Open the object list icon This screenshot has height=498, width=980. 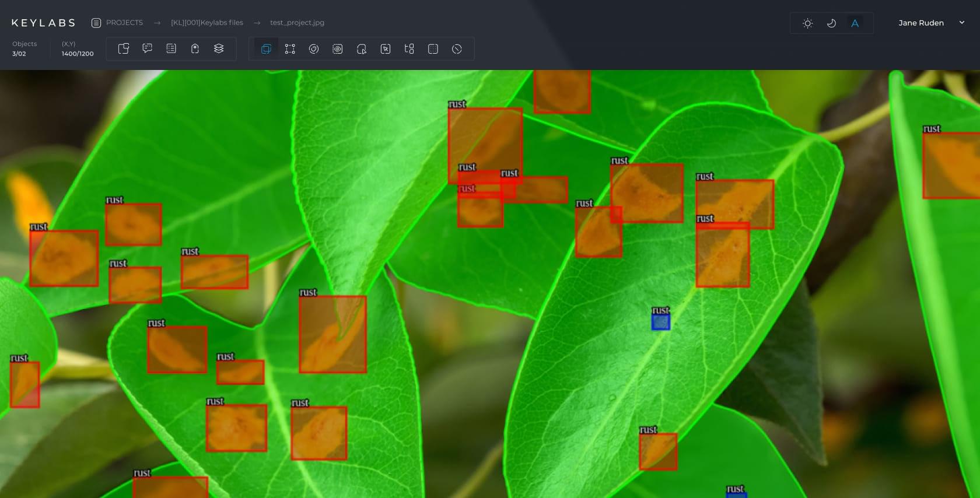click(171, 48)
